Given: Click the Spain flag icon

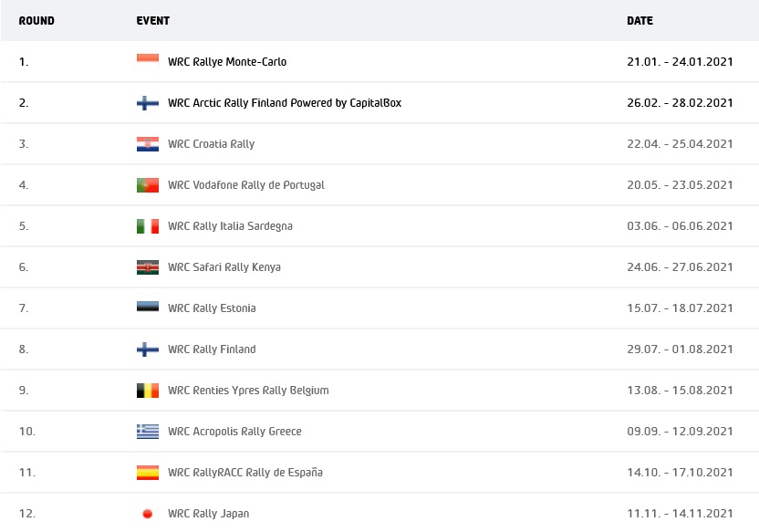Looking at the screenshot, I should pyautogui.click(x=148, y=473).
